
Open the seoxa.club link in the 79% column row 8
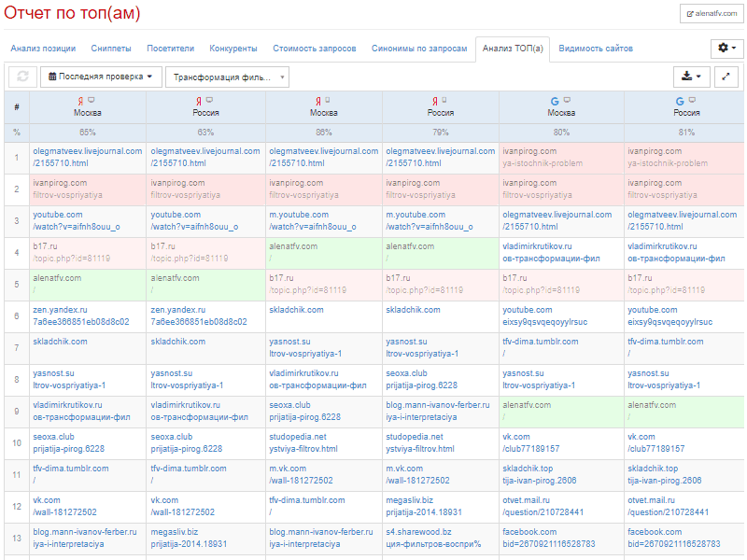click(422, 380)
